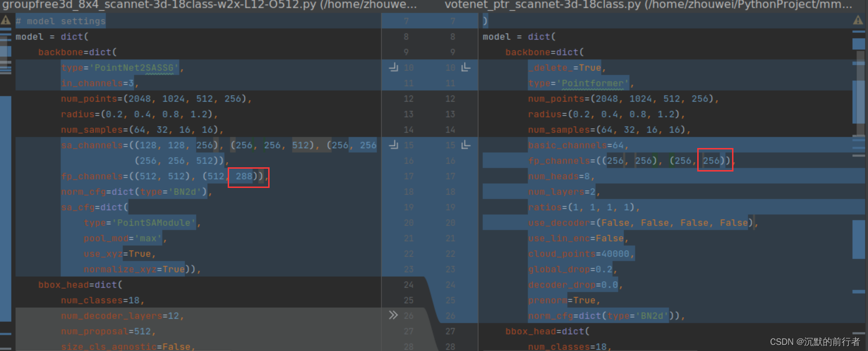Click the num_heads=8 line
Viewport: 868px width, 351px height.
pyautogui.click(x=561, y=176)
